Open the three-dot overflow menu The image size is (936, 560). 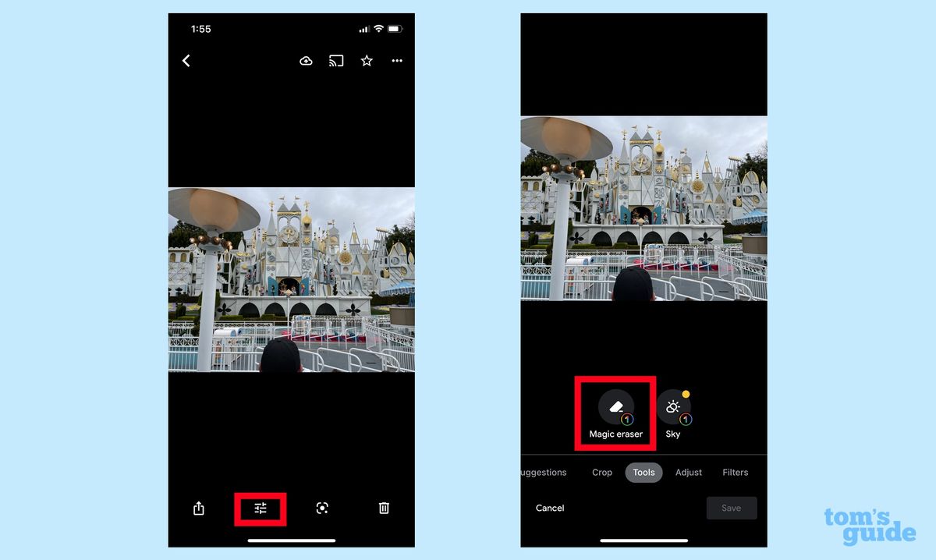click(396, 60)
